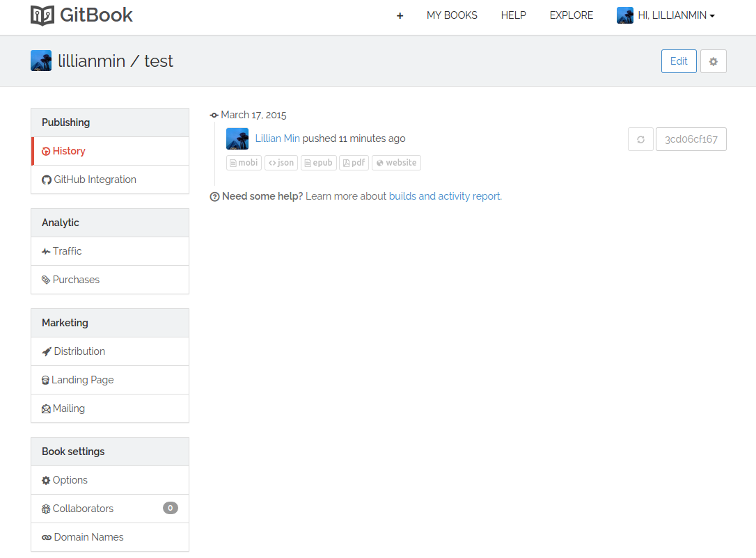
Task: Click Lillian Min's avatar in the push entry
Action: pos(237,138)
